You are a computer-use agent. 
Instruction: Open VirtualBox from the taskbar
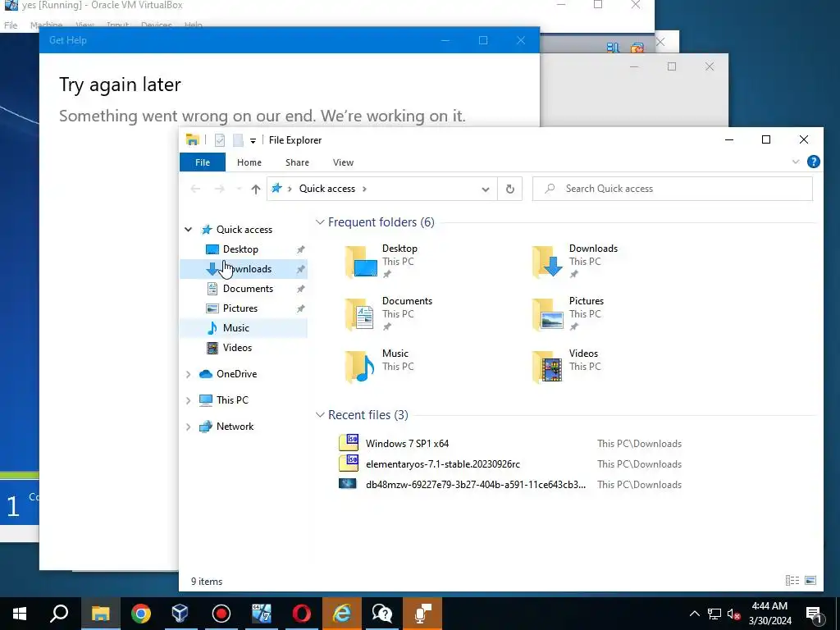point(180,614)
